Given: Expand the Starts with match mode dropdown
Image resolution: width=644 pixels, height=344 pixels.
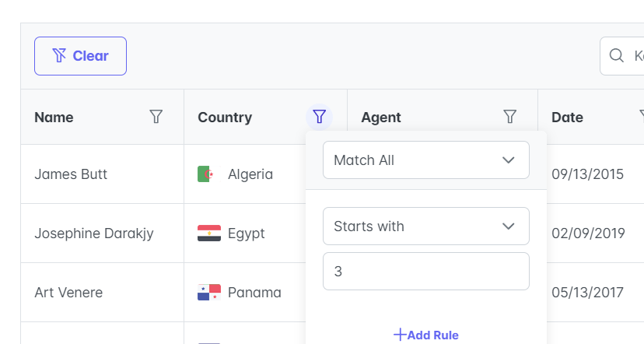Looking at the screenshot, I should tap(425, 226).
